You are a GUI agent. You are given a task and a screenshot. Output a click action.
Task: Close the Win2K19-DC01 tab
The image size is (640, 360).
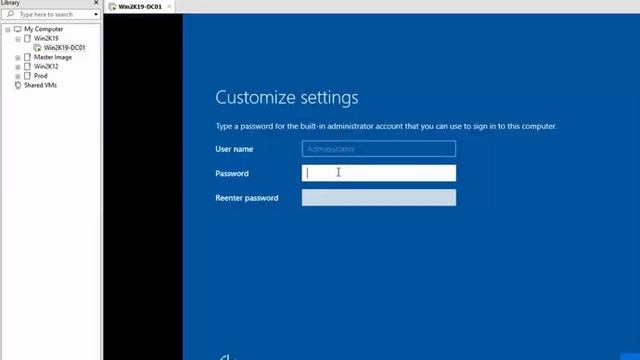coord(169,7)
